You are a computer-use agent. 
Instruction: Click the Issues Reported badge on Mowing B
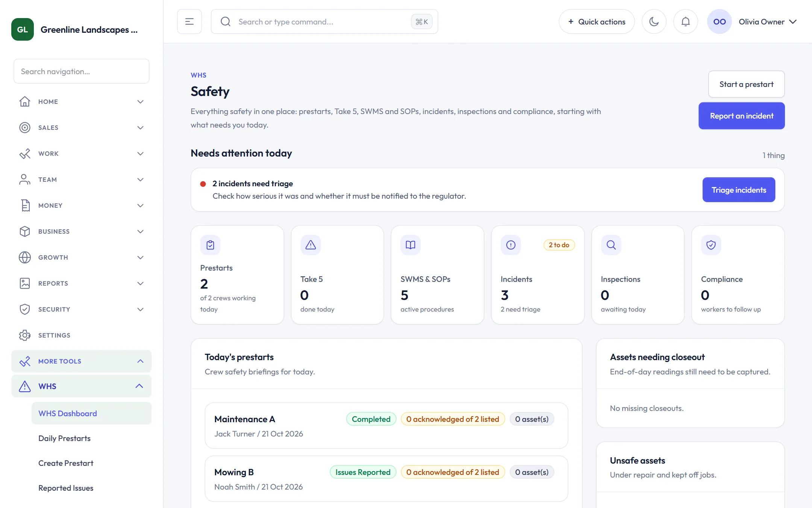click(363, 472)
